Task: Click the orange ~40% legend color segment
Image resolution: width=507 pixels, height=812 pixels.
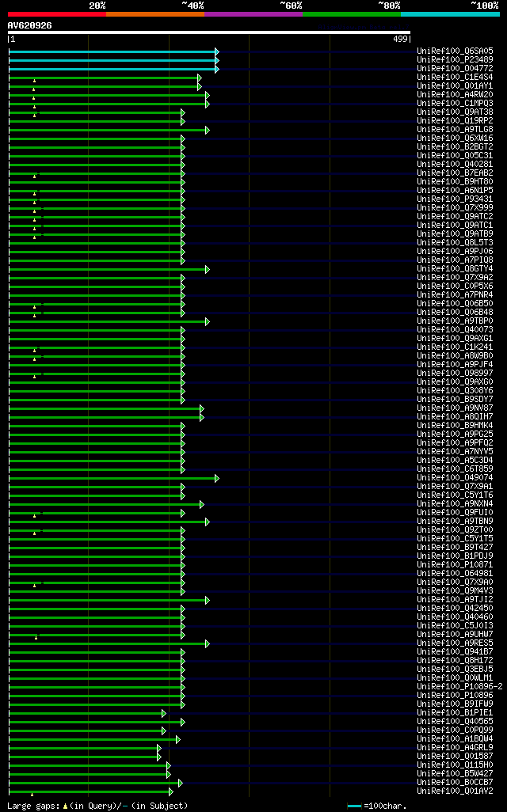Action: [155, 14]
